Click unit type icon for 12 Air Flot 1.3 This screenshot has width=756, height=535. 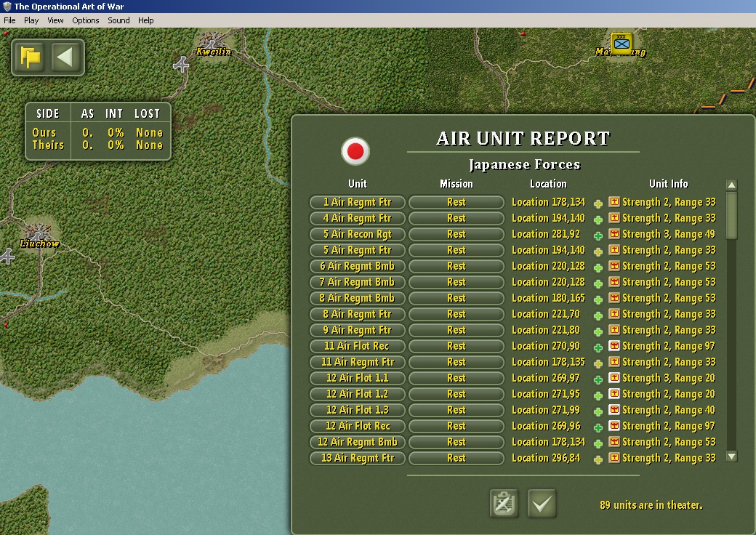point(614,410)
